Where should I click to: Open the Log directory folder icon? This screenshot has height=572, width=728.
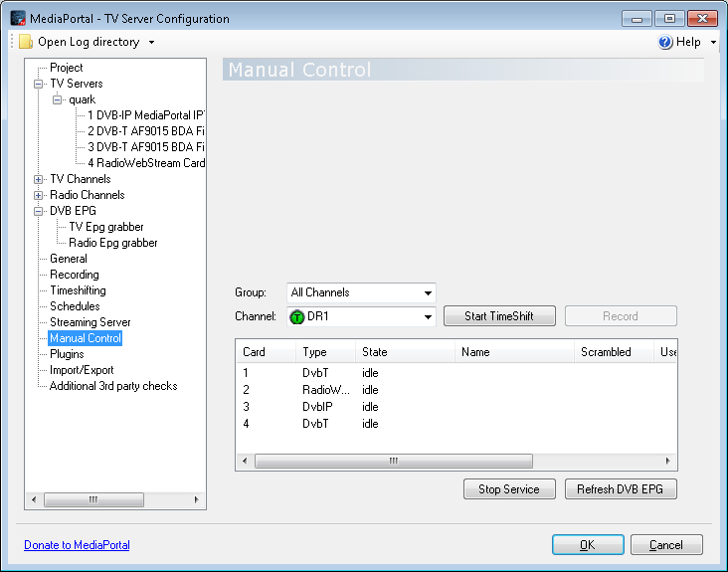[26, 42]
